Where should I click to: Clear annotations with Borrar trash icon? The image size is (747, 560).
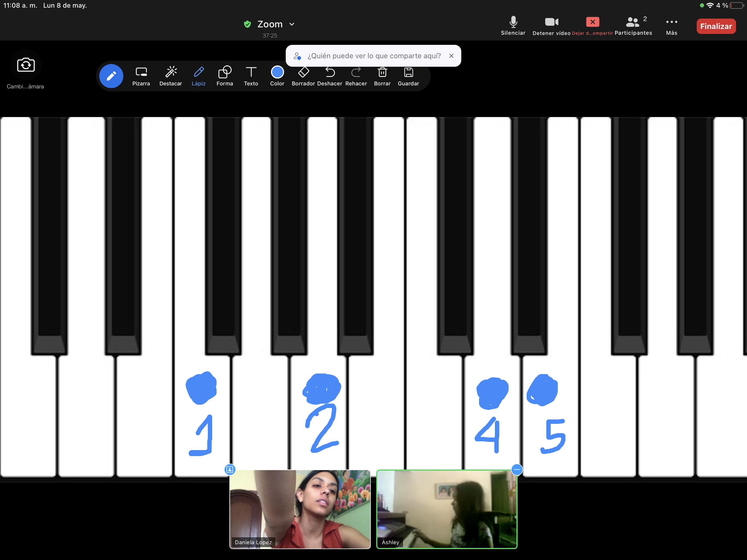click(x=382, y=76)
